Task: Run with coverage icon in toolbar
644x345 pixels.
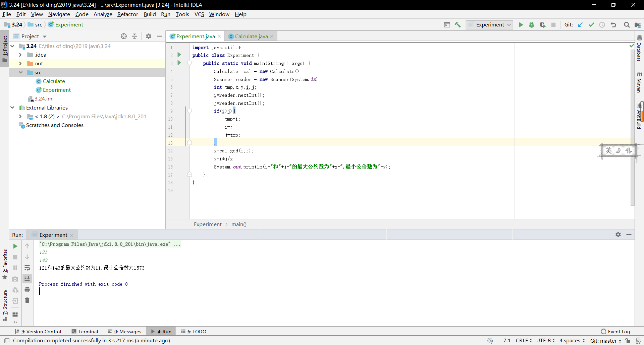Action: pyautogui.click(x=542, y=25)
